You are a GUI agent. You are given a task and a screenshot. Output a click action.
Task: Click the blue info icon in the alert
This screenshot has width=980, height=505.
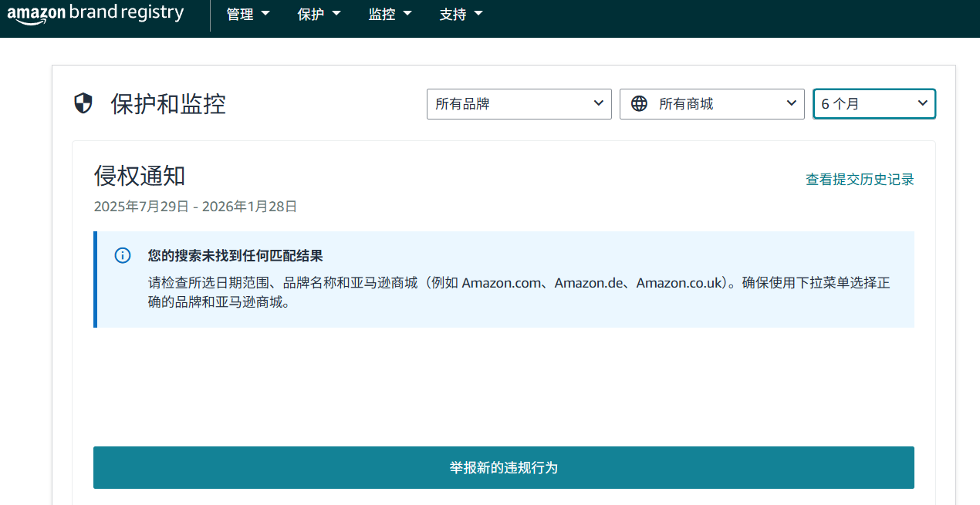(123, 255)
